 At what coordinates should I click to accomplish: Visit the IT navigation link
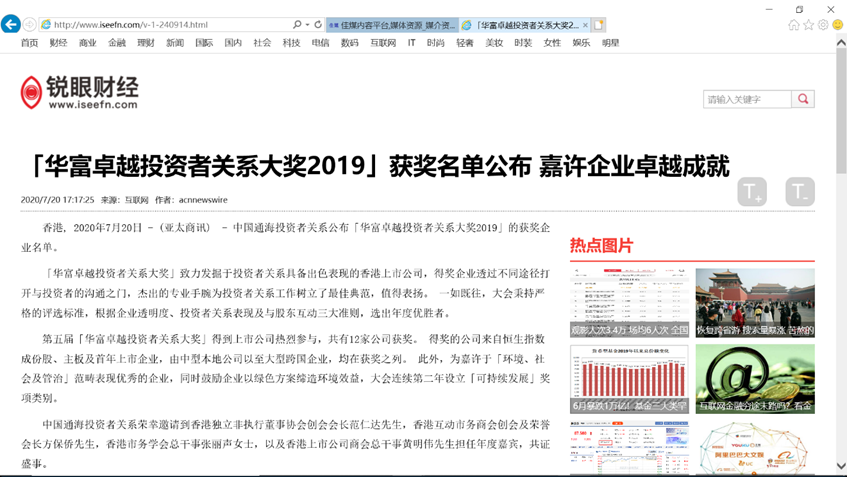[x=412, y=43]
